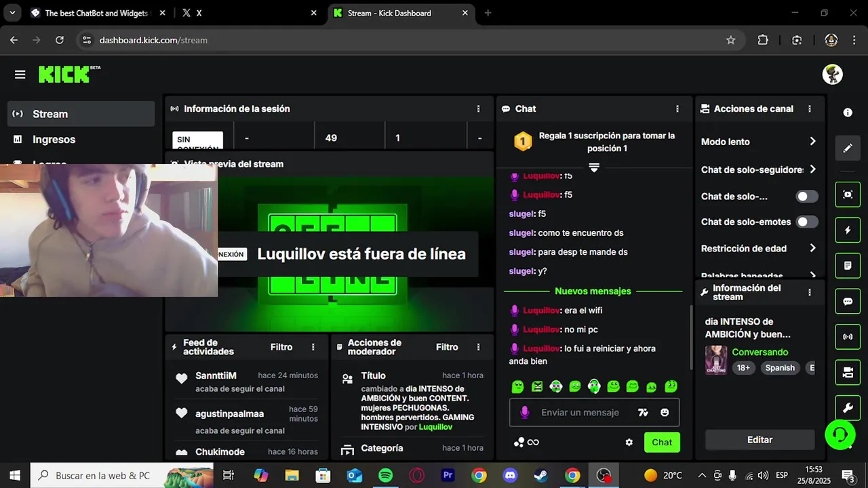Click the pencil edit icon in right sidebar
Viewport: 868px width, 488px height.
coord(848,148)
